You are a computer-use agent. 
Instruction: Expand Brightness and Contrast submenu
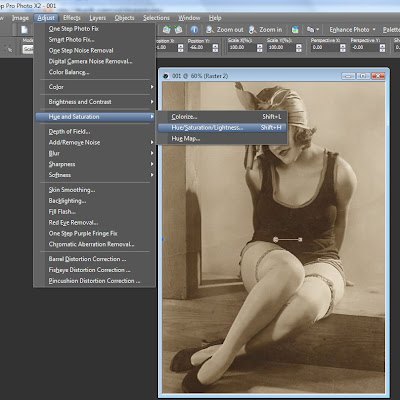point(95,102)
